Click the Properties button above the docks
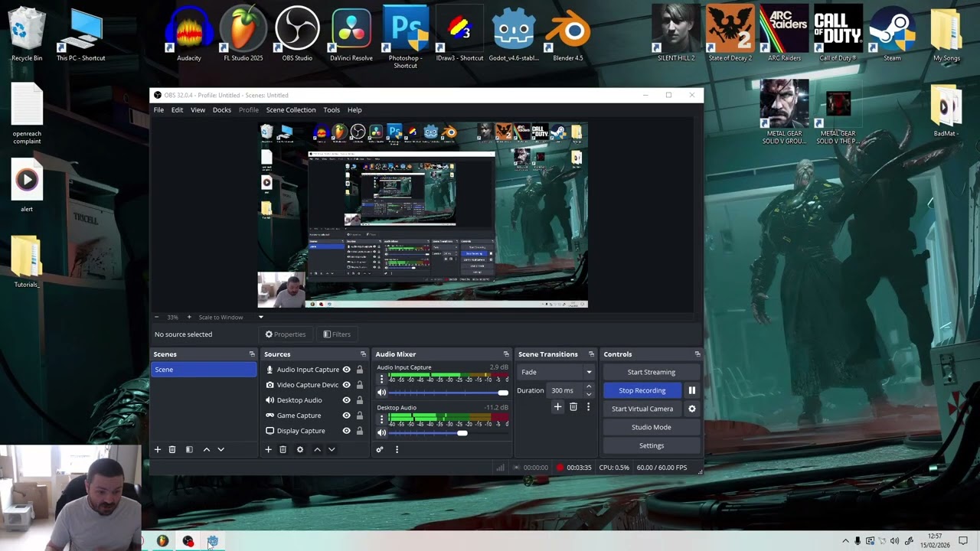The image size is (980, 551). click(x=286, y=334)
